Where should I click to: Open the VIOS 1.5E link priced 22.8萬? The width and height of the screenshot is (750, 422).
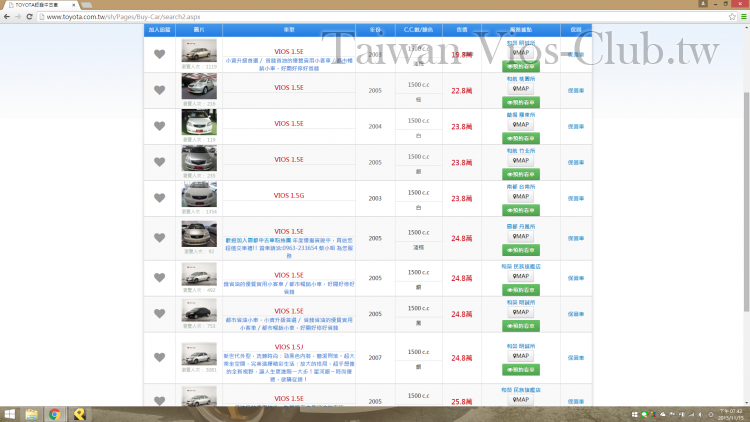coord(288,88)
